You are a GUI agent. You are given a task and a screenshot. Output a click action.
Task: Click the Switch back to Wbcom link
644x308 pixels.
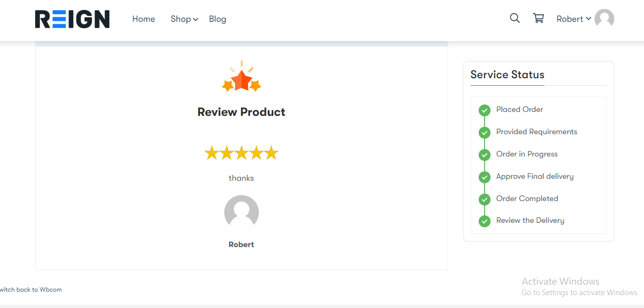pos(31,289)
